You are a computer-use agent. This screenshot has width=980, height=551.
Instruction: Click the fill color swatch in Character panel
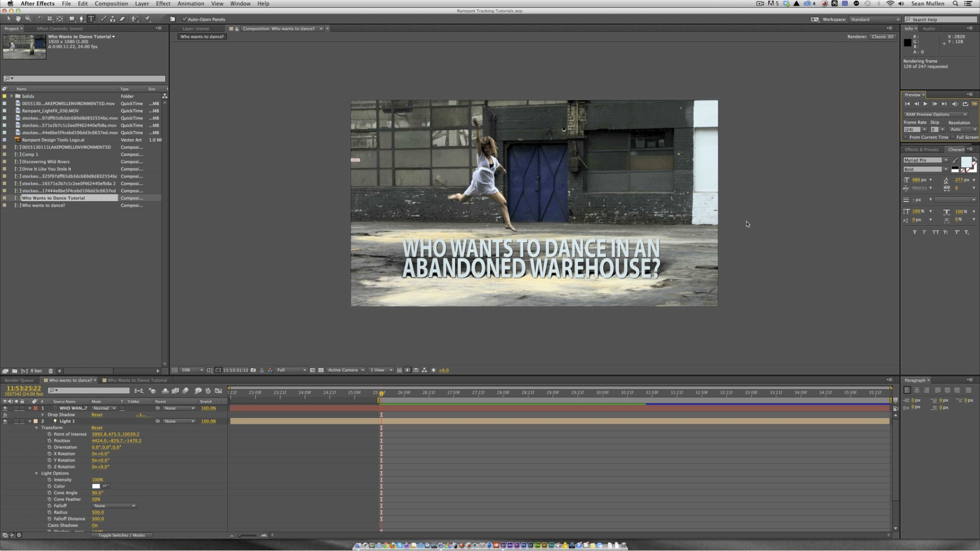tap(966, 162)
